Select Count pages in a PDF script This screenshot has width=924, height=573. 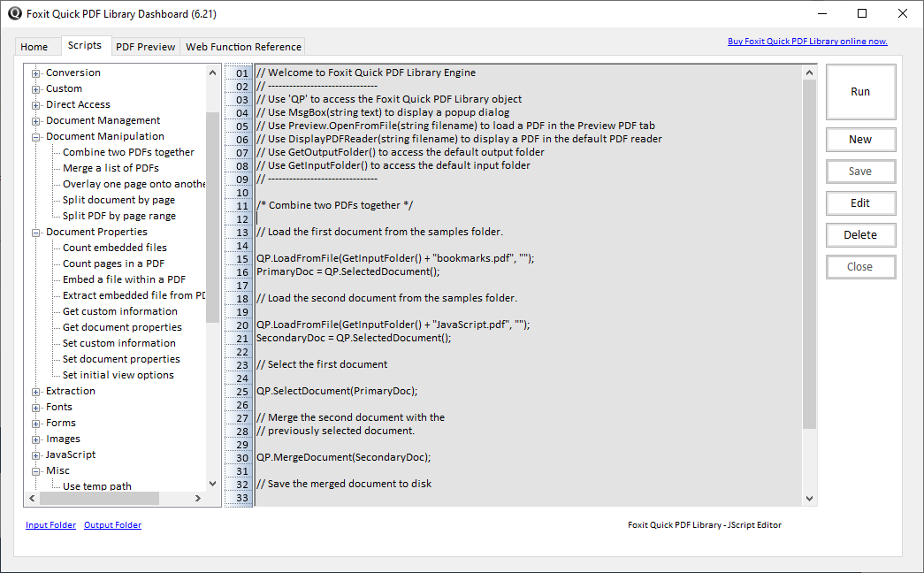pos(114,264)
